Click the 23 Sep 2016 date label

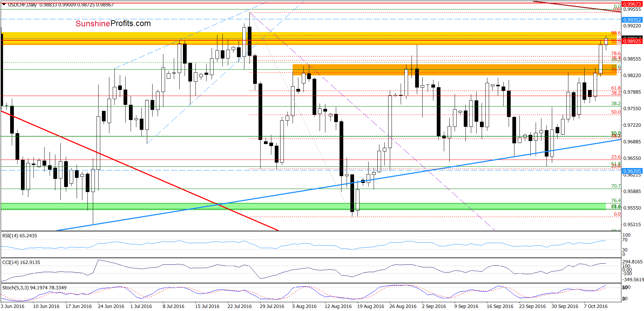click(x=532, y=306)
